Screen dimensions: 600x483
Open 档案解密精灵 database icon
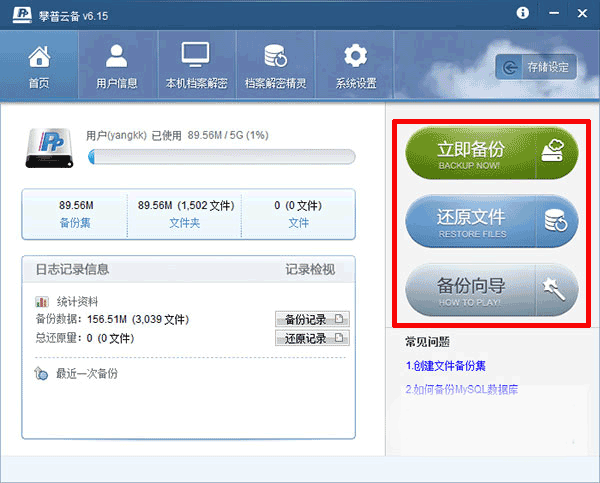(x=276, y=56)
